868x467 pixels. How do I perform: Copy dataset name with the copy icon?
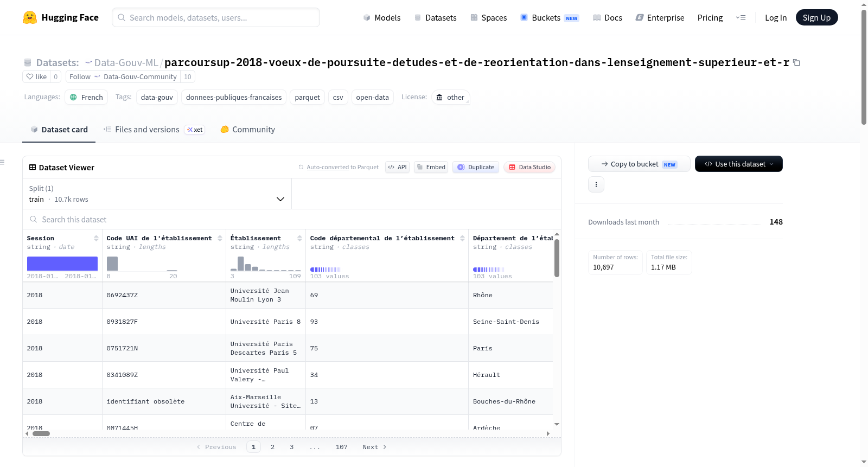pos(796,62)
